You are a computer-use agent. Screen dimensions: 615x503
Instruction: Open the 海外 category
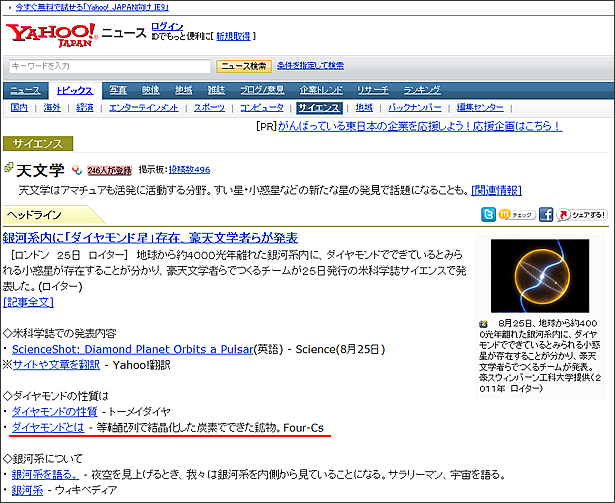pyautogui.click(x=52, y=108)
